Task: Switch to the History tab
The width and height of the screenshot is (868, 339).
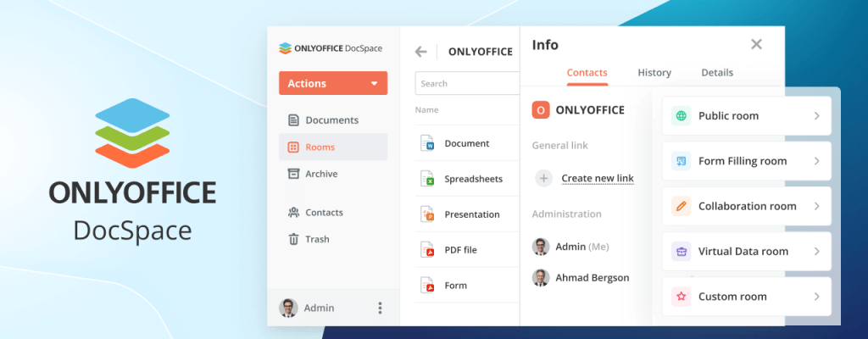Action: [654, 73]
